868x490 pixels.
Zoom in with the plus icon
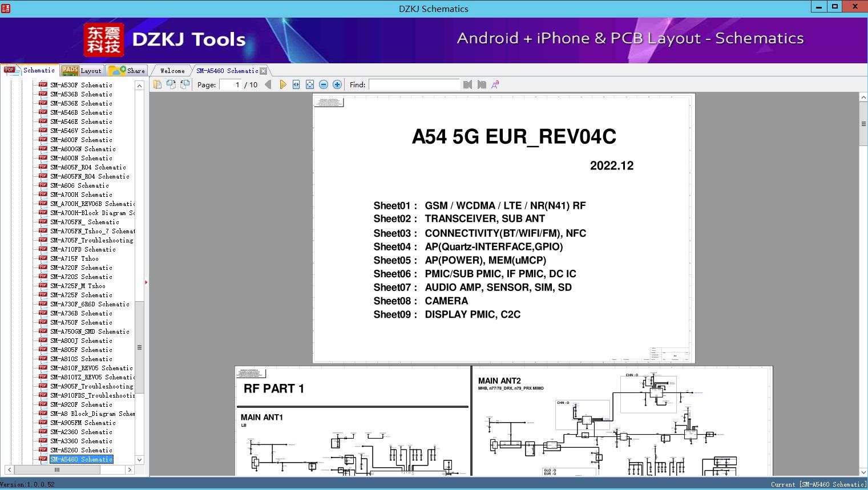tap(337, 84)
